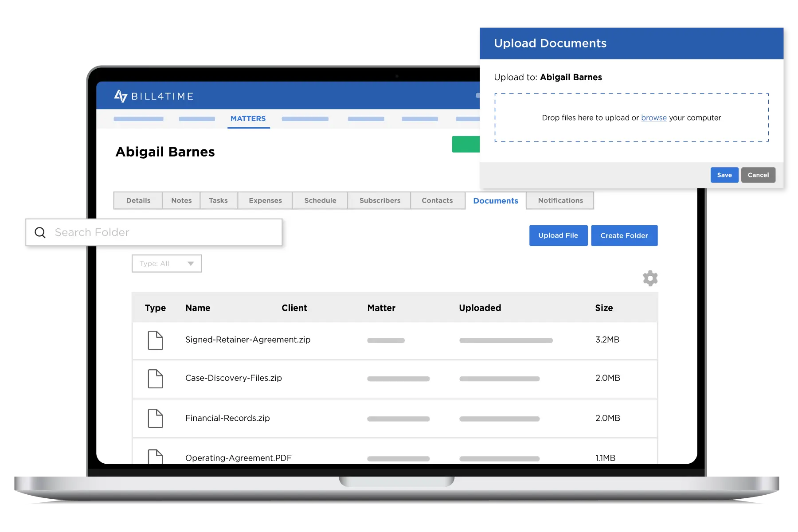The width and height of the screenshot is (798, 532).
Task: Click Save in Upload Documents dialog
Action: click(x=724, y=175)
